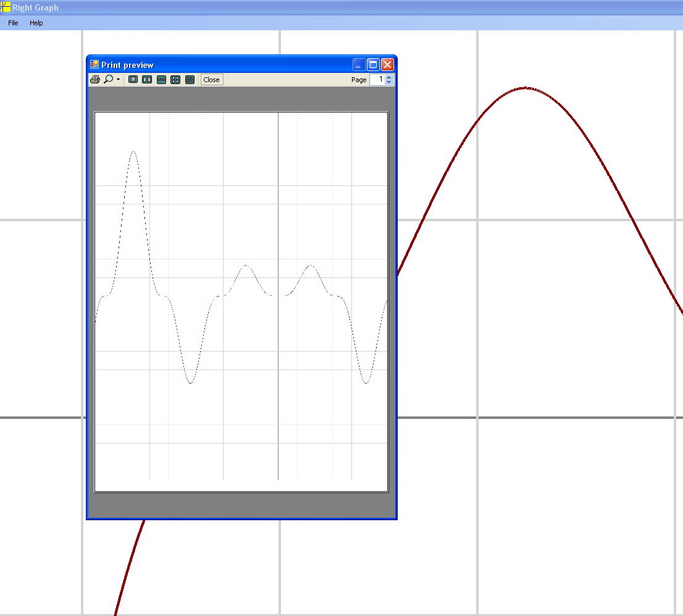
Task: Click the Page label text
Action: pyautogui.click(x=359, y=80)
